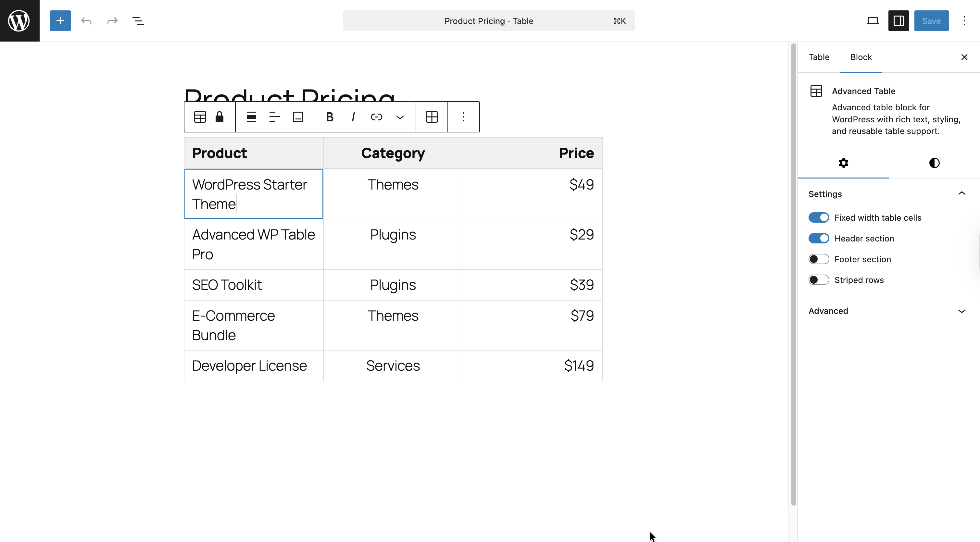Click the lock icon in block toolbar
Viewport: 980px width, 542px height.
[x=220, y=117]
